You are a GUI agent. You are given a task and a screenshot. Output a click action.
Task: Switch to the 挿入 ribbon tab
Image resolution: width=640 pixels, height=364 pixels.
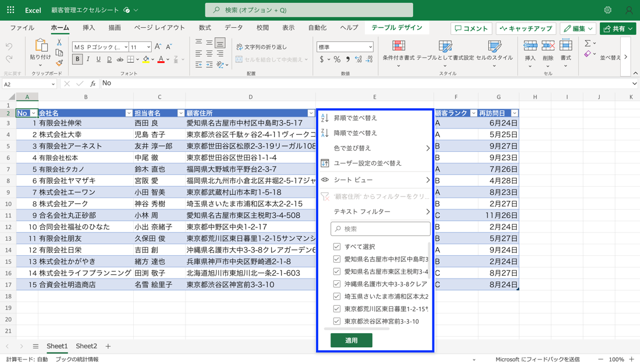point(88,28)
